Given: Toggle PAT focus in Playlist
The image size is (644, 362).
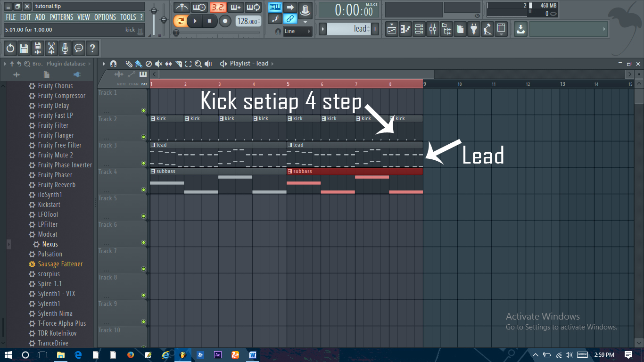Looking at the screenshot, I should (144, 84).
